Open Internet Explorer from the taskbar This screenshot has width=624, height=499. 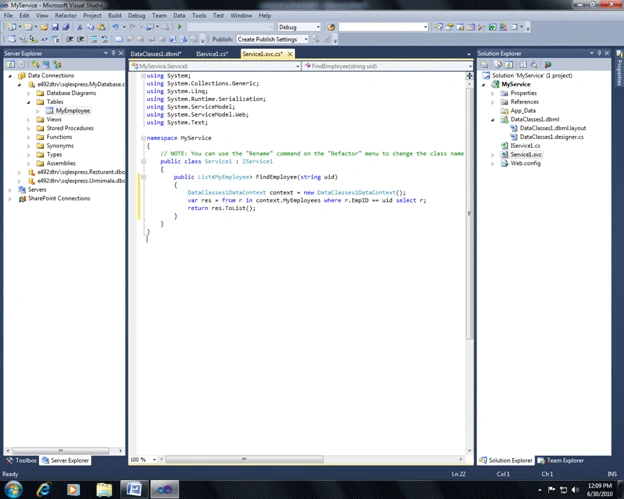point(43,489)
